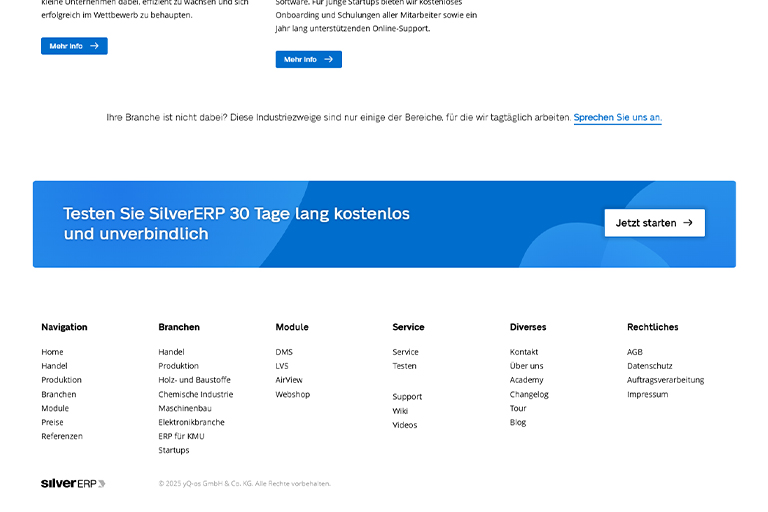
Task: Open Module link in Navigation list
Action: [x=55, y=408]
